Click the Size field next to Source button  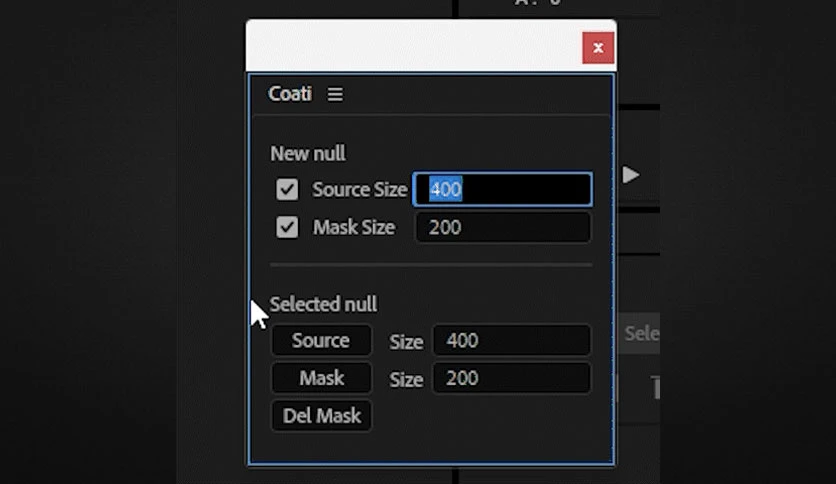click(511, 340)
